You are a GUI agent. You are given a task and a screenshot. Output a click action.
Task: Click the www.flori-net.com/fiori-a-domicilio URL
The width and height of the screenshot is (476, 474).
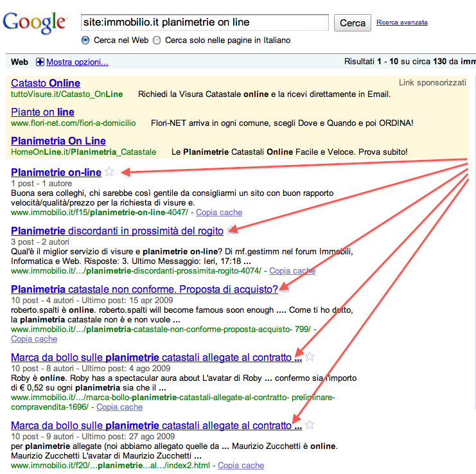73,123
